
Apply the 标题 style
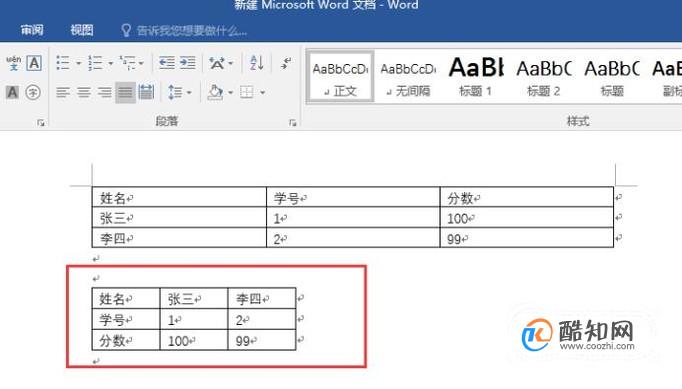coord(612,77)
